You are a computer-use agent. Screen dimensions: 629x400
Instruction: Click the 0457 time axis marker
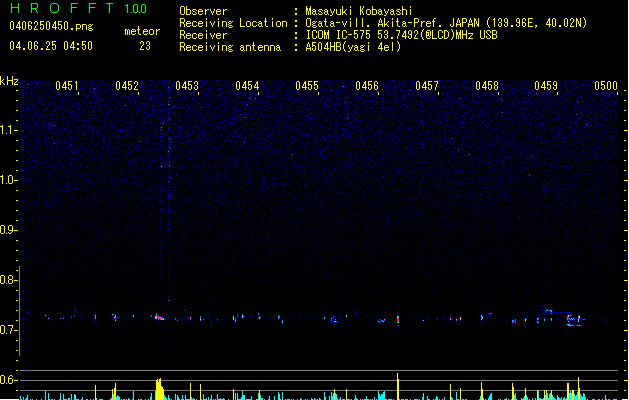coord(427,86)
